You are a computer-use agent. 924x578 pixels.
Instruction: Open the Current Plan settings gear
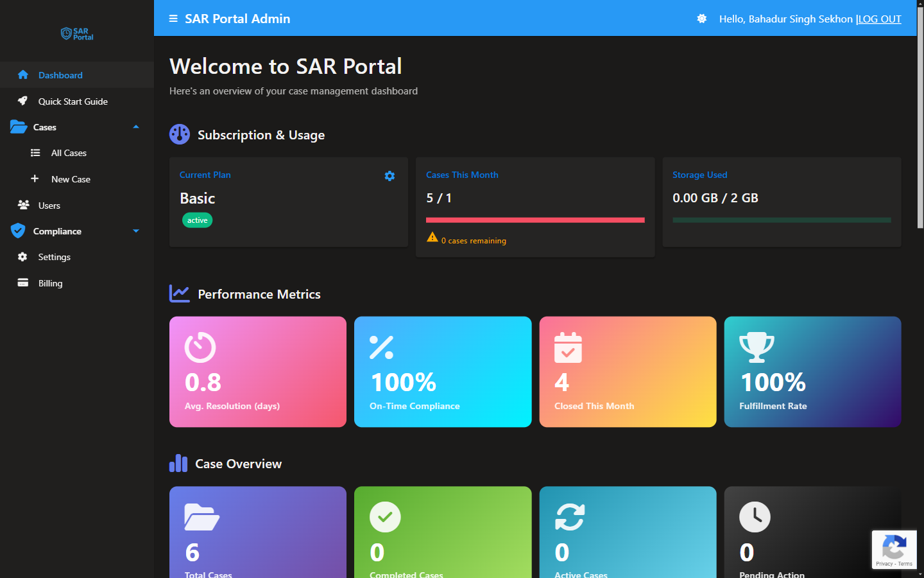(x=389, y=175)
